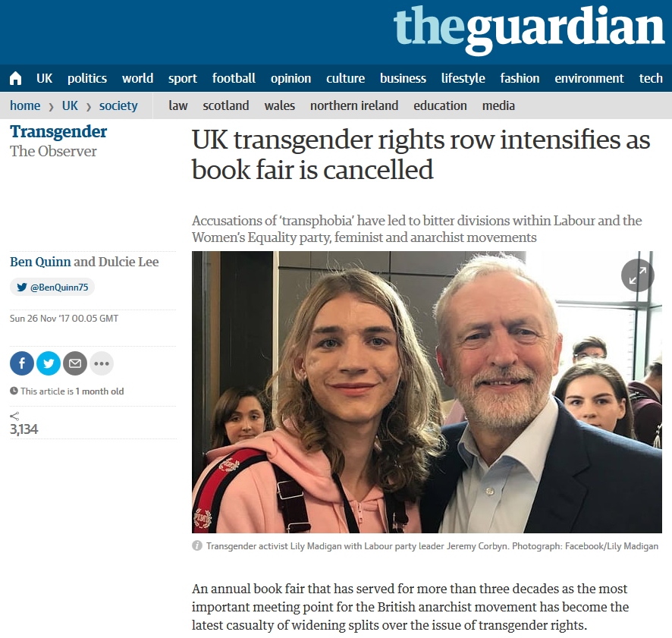The image size is (672, 638).
Task: Click the Transgender topic heading link
Action: pyautogui.click(x=58, y=132)
